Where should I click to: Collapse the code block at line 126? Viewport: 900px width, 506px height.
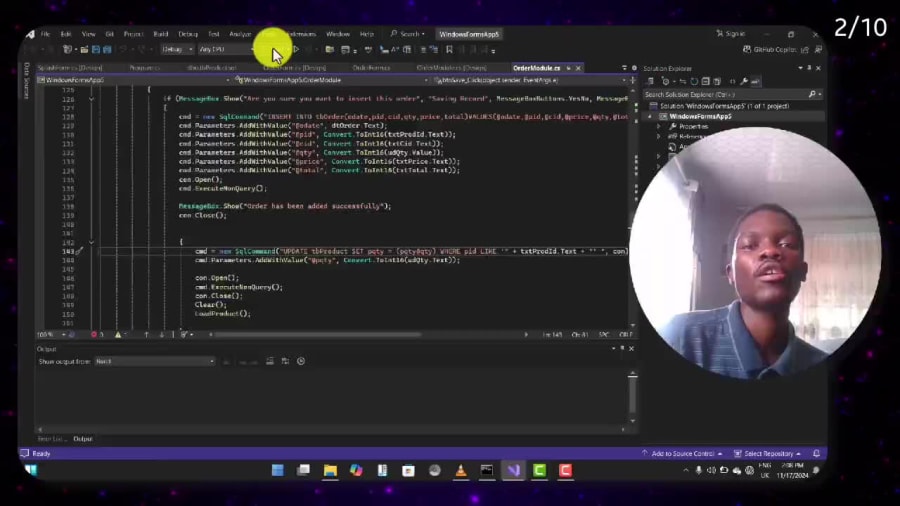[91, 99]
